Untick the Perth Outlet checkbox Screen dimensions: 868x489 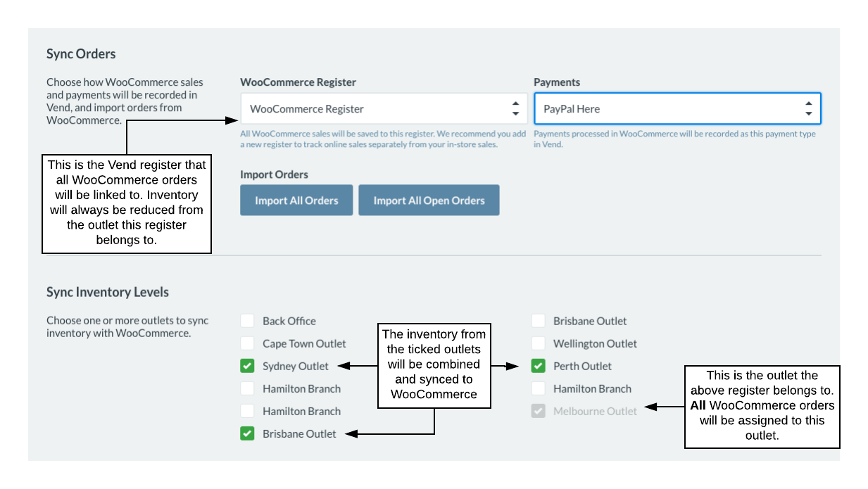(538, 366)
